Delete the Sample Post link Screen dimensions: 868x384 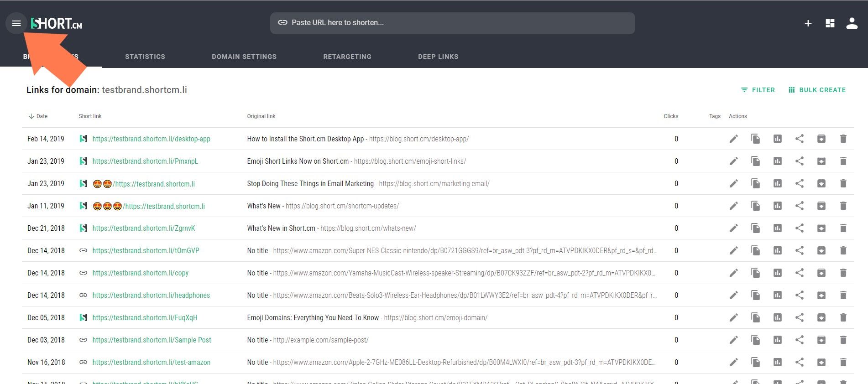843,340
